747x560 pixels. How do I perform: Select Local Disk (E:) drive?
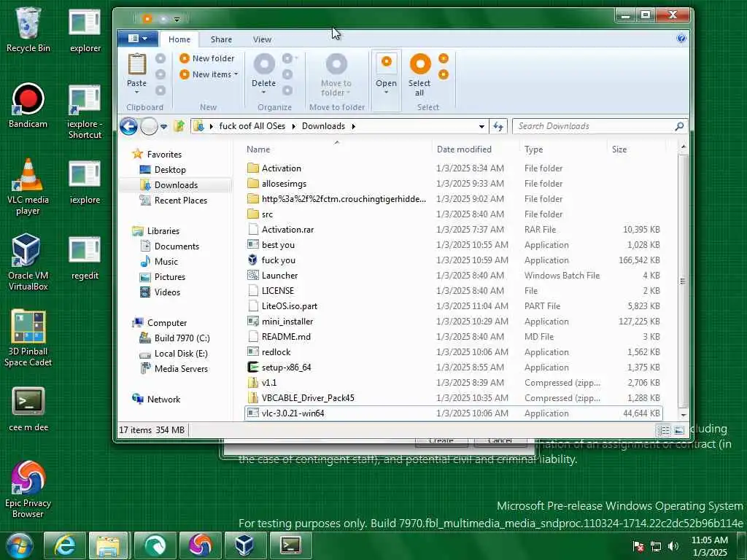point(181,354)
